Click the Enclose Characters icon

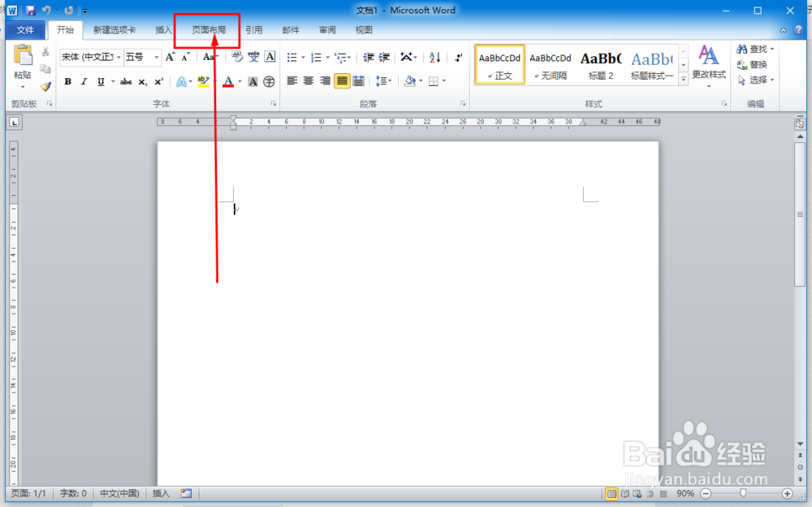pyautogui.click(x=269, y=81)
